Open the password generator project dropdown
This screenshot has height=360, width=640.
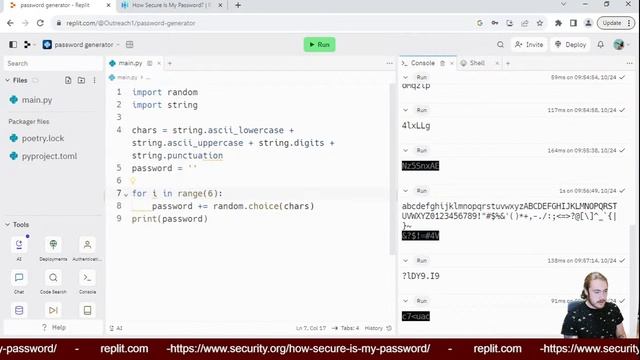81,44
